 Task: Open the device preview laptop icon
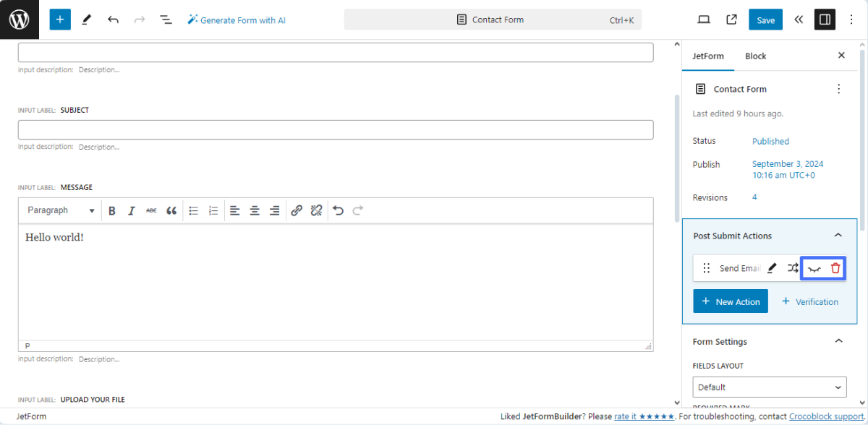(x=704, y=20)
